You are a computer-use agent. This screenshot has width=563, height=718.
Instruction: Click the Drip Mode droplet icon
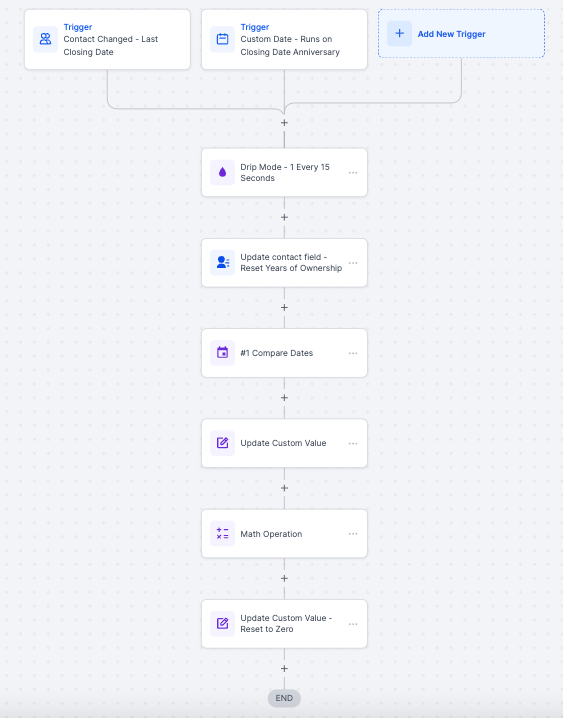tap(222, 173)
